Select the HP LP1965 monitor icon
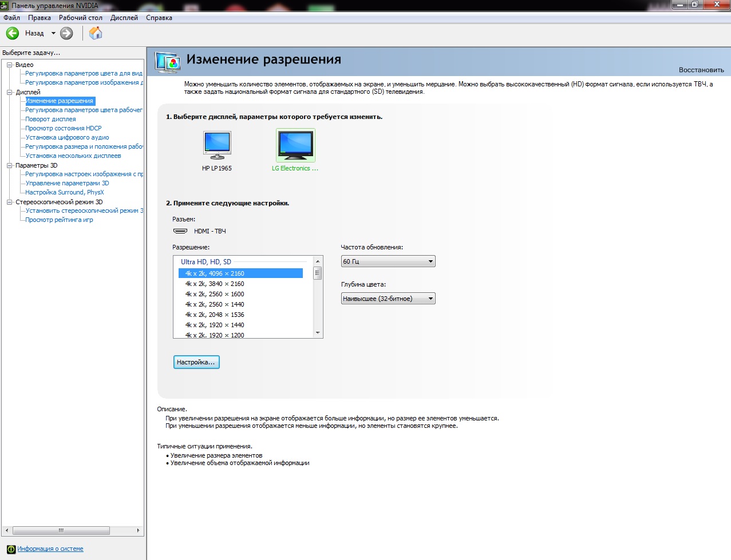The image size is (731, 560). coord(217,145)
